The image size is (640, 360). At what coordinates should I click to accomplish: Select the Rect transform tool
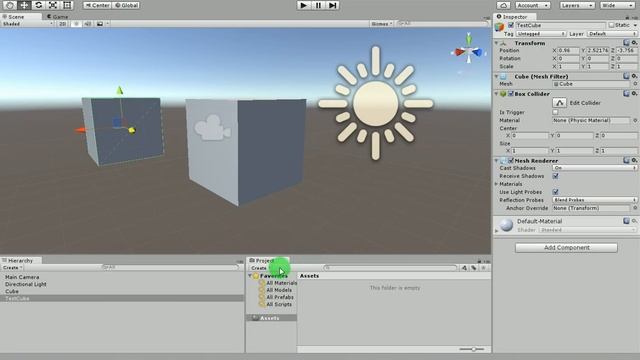(67, 5)
